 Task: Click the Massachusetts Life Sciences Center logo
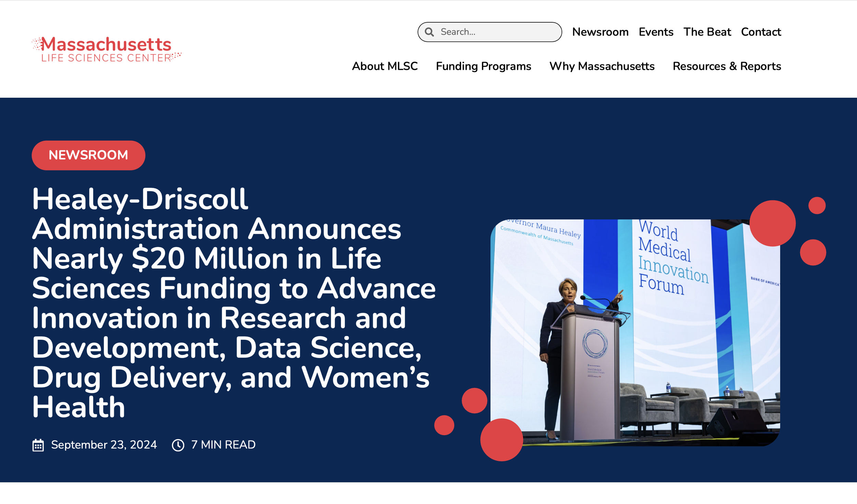point(106,49)
